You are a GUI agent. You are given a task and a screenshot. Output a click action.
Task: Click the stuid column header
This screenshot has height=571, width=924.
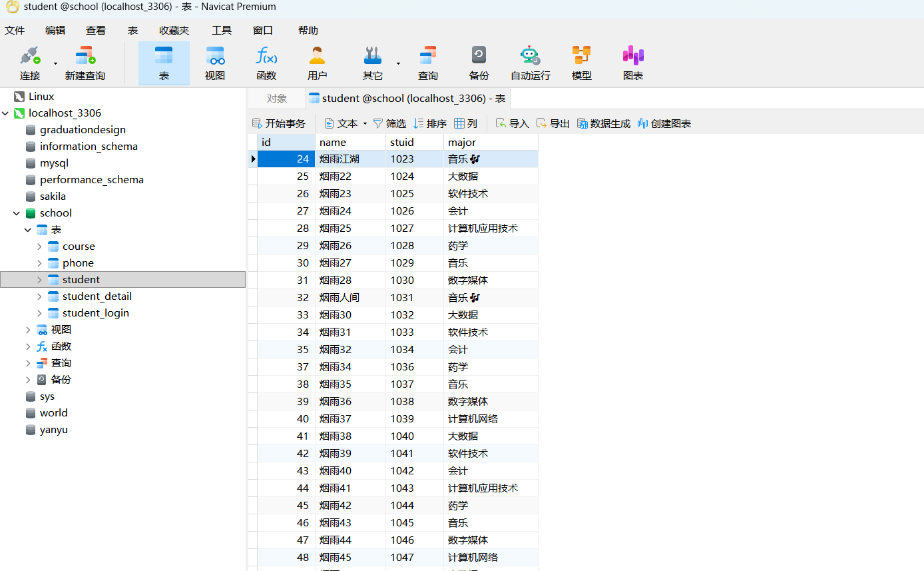click(415, 142)
